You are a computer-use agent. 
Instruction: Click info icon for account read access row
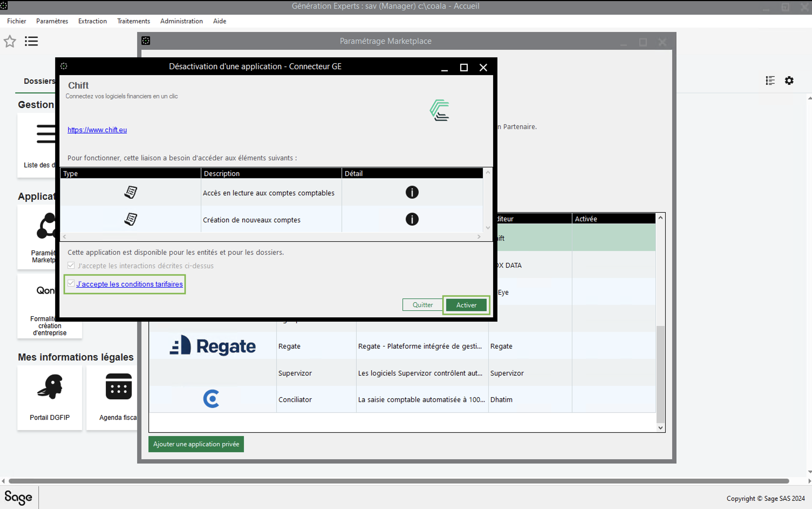(412, 192)
